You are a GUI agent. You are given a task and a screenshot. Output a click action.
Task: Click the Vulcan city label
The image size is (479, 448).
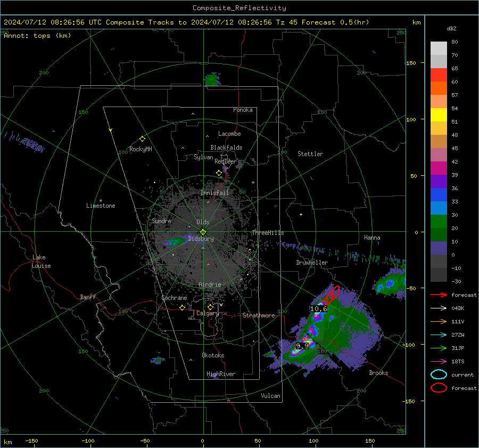pos(270,396)
